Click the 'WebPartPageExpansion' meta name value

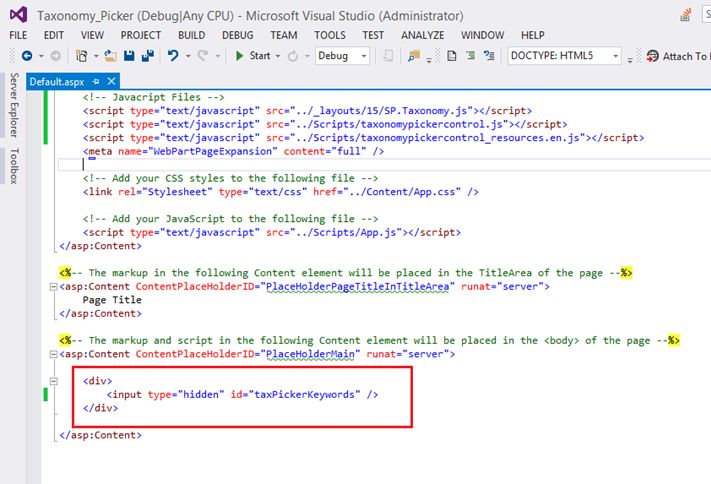(213, 151)
